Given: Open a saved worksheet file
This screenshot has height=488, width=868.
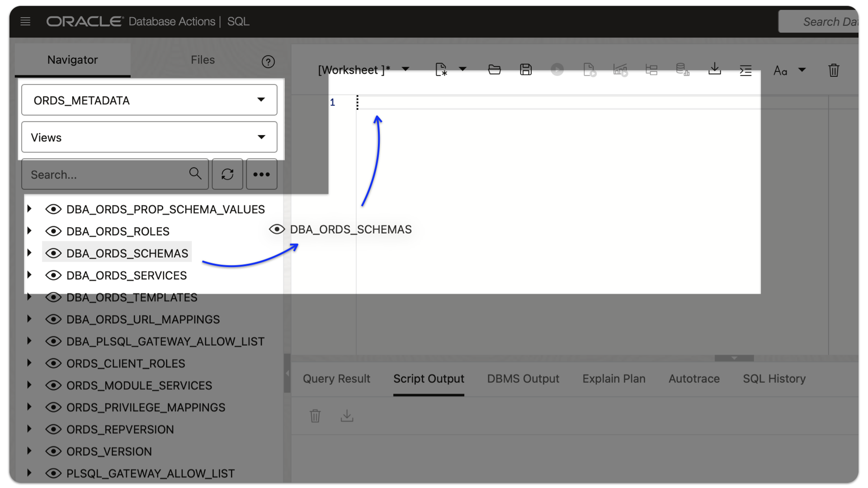Looking at the screenshot, I should point(494,69).
